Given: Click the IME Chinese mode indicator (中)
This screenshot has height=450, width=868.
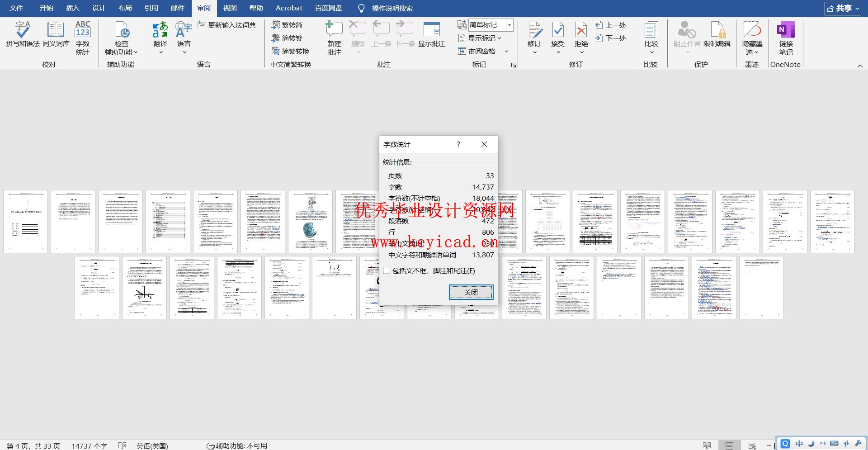Looking at the screenshot, I should 799,444.
